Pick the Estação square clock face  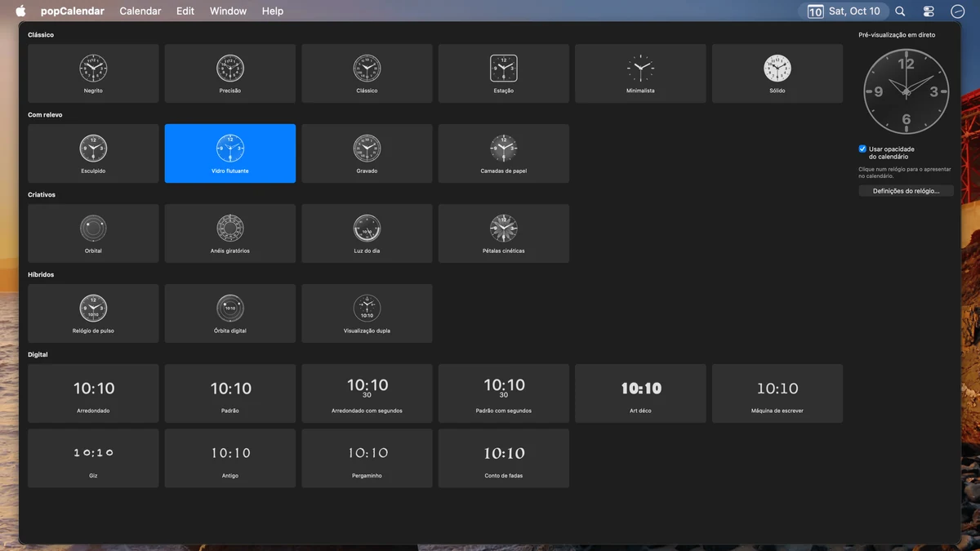click(504, 73)
